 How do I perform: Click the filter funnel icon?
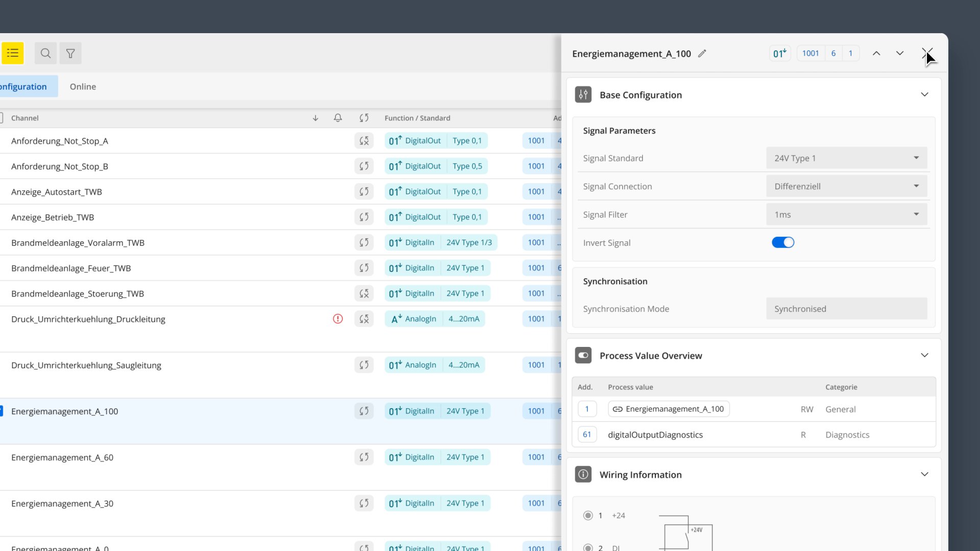tap(70, 53)
